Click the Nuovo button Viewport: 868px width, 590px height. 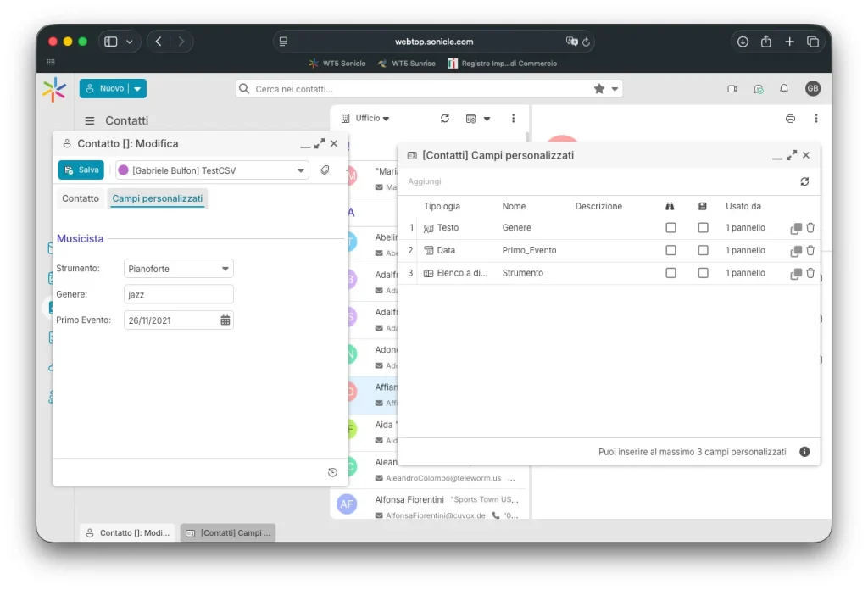[103, 89]
